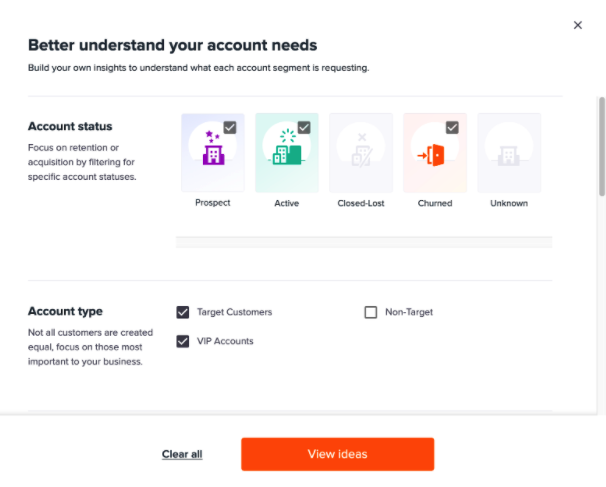Click the Clear all link
Viewport: 606px width, 487px height.
(182, 454)
